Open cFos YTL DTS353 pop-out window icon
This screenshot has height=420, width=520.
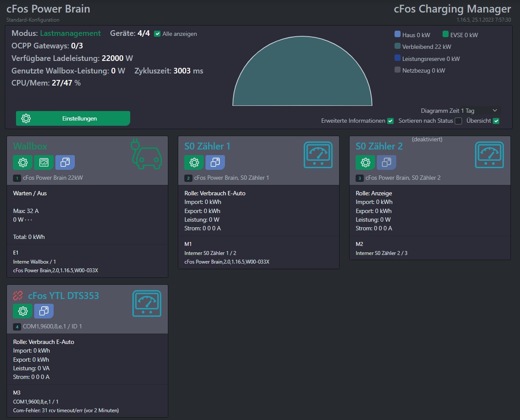pyautogui.click(x=44, y=311)
